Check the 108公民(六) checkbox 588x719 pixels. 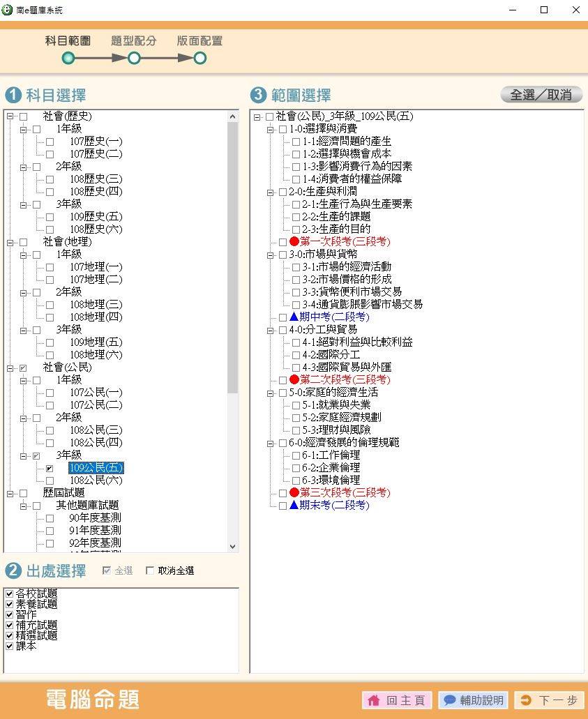point(50,480)
